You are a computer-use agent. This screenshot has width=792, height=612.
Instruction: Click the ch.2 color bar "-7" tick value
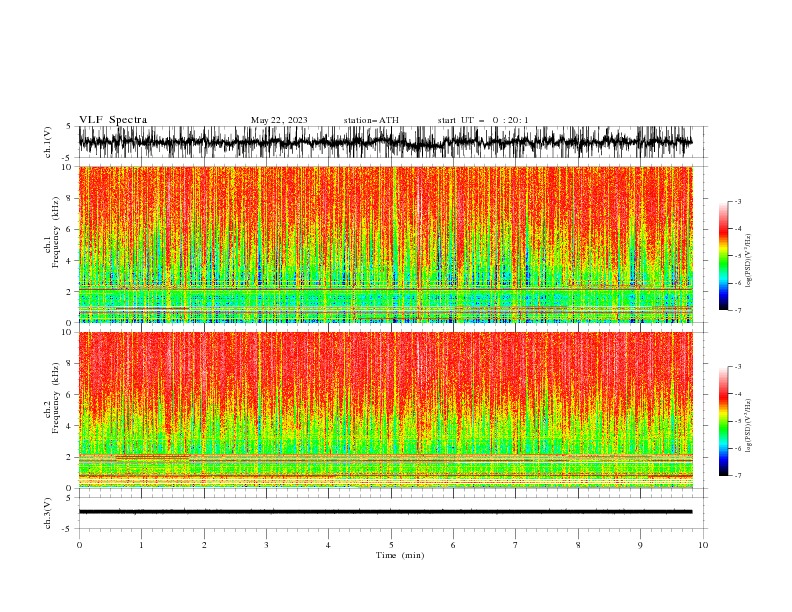pos(737,475)
